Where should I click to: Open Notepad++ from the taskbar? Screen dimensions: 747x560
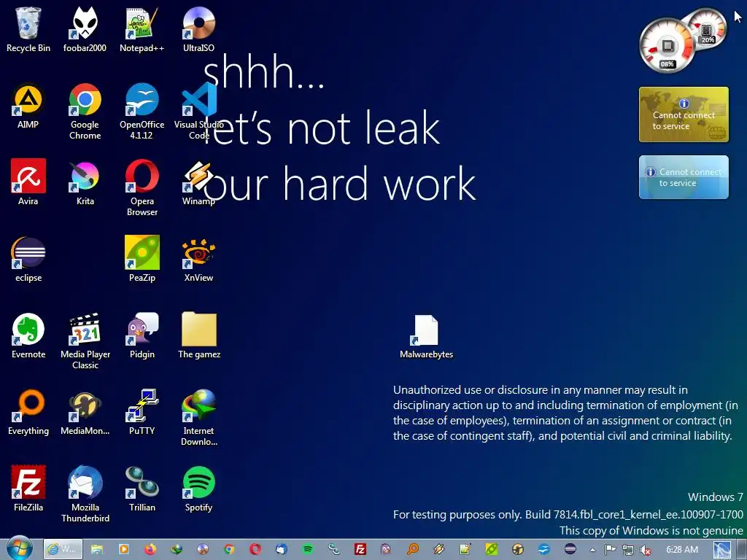(x=465, y=549)
